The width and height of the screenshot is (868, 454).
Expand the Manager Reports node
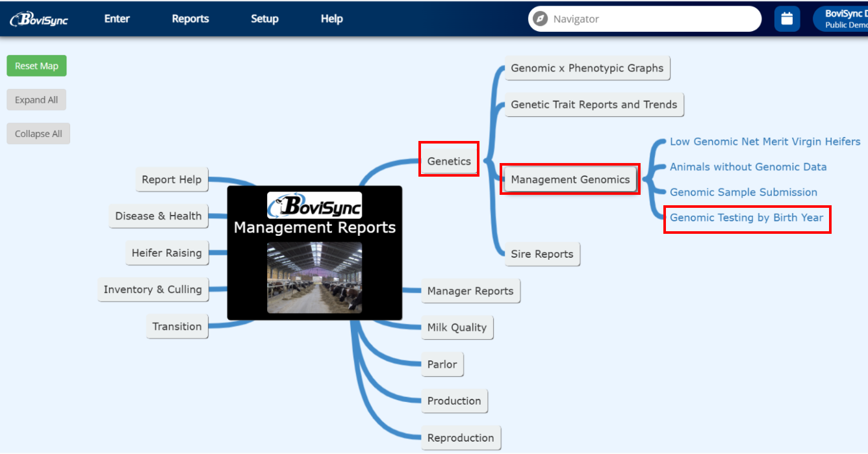point(470,291)
